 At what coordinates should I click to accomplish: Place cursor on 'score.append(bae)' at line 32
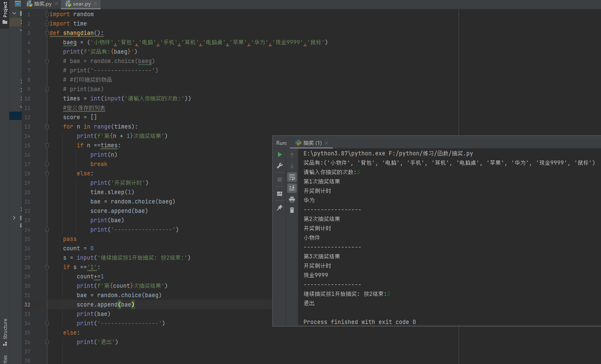pos(106,304)
